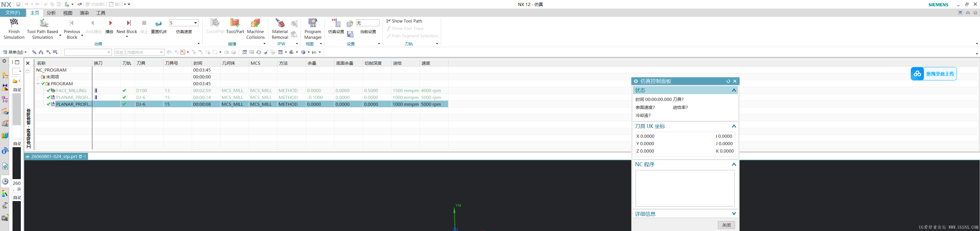
Task: Advance to Next Block
Action: tap(127, 27)
